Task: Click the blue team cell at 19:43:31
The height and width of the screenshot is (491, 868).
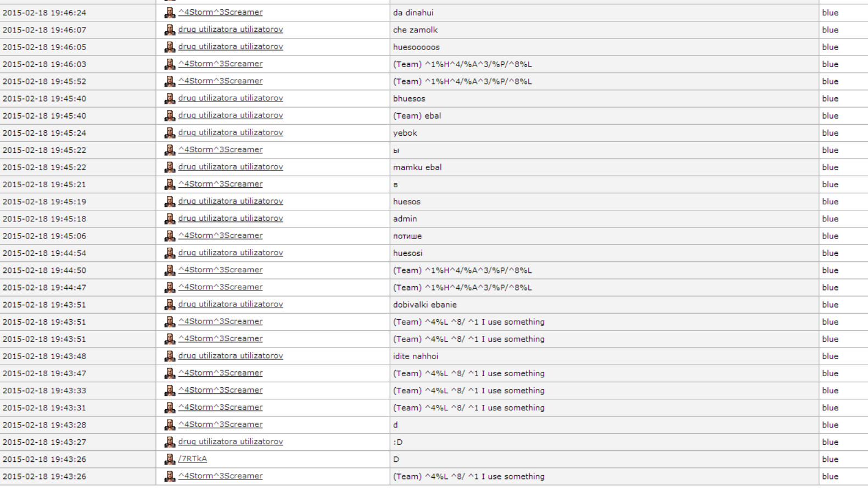Action: (x=830, y=408)
